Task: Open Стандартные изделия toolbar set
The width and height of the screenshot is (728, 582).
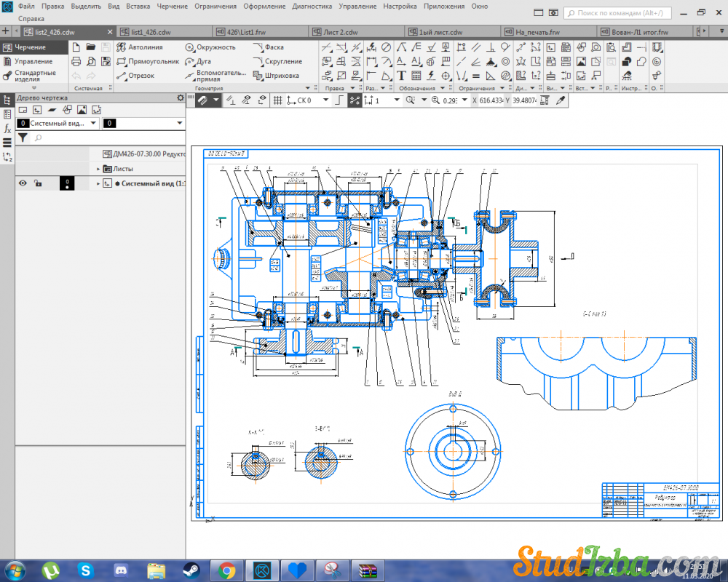Action: click(33, 76)
